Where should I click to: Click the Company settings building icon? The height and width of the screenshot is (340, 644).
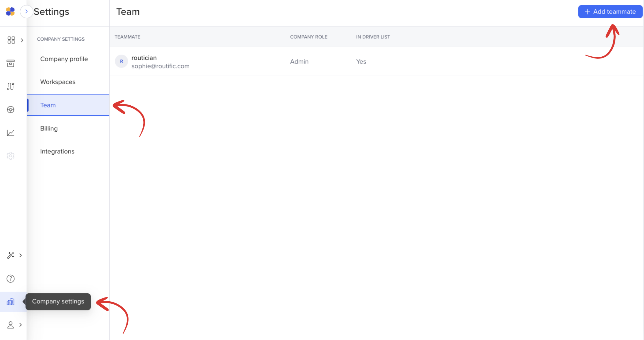pos(11,302)
